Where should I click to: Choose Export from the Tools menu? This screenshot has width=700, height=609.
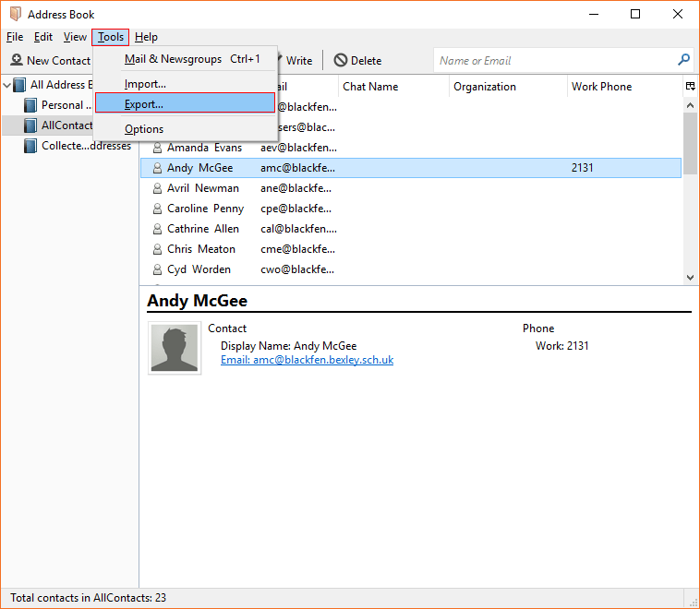pyautogui.click(x=144, y=104)
